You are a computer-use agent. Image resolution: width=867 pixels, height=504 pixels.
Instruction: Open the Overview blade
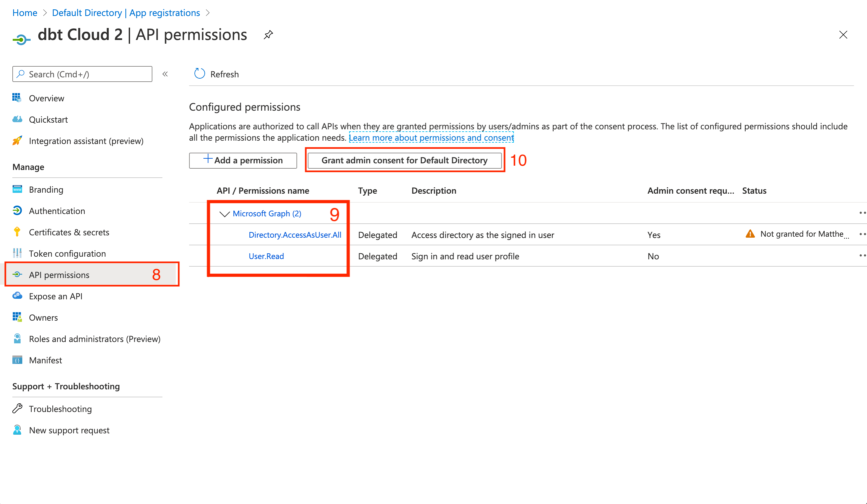(x=46, y=98)
